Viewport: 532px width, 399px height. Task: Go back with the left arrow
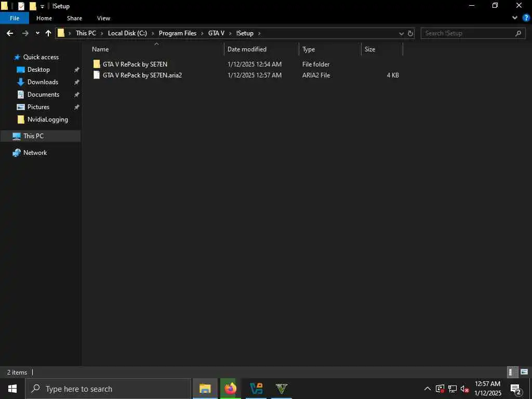coord(10,33)
